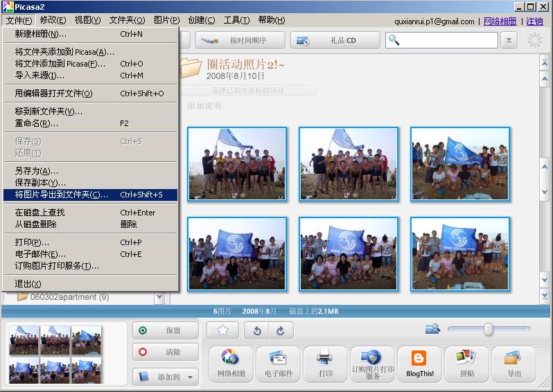
Task: Click 添加说明 to add description
Action: (204, 106)
